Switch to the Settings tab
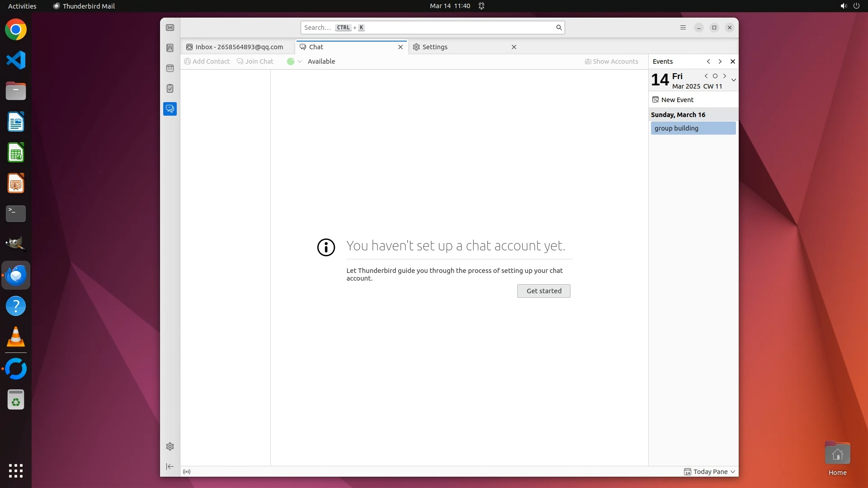 point(435,47)
